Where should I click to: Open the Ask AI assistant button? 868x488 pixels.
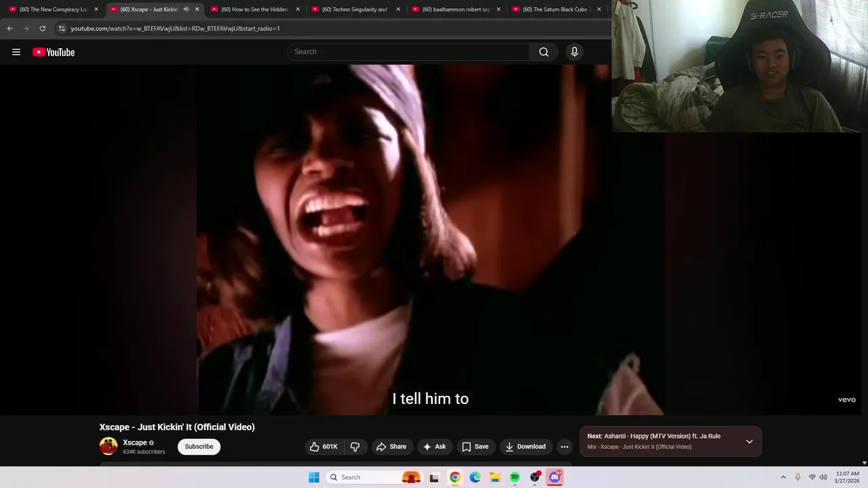click(x=435, y=447)
